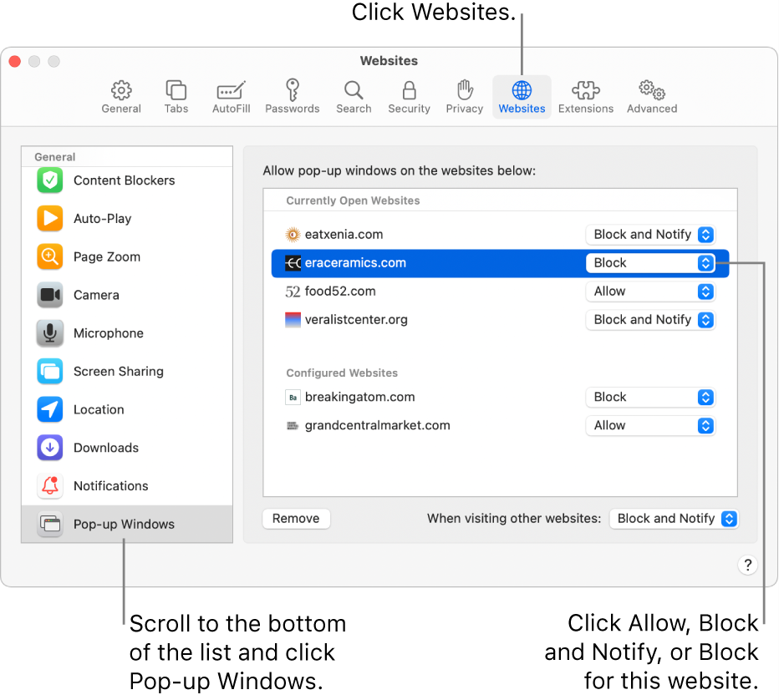Select the Camera icon in sidebar
The image size is (779, 700).
[49, 295]
